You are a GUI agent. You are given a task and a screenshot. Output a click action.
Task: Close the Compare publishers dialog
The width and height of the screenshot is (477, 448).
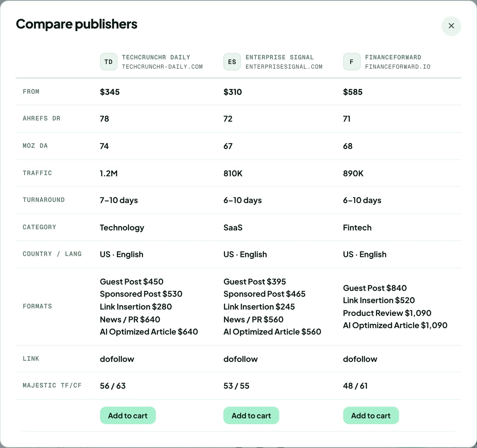(451, 26)
